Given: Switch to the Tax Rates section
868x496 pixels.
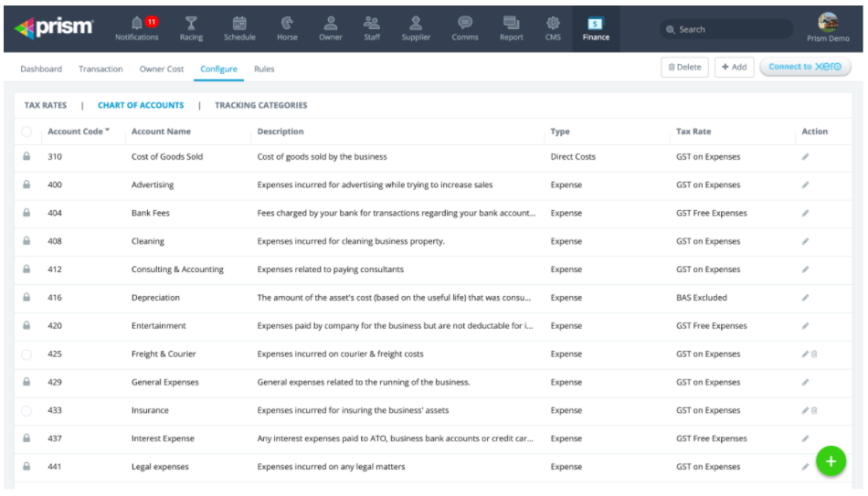Looking at the screenshot, I should pos(46,106).
